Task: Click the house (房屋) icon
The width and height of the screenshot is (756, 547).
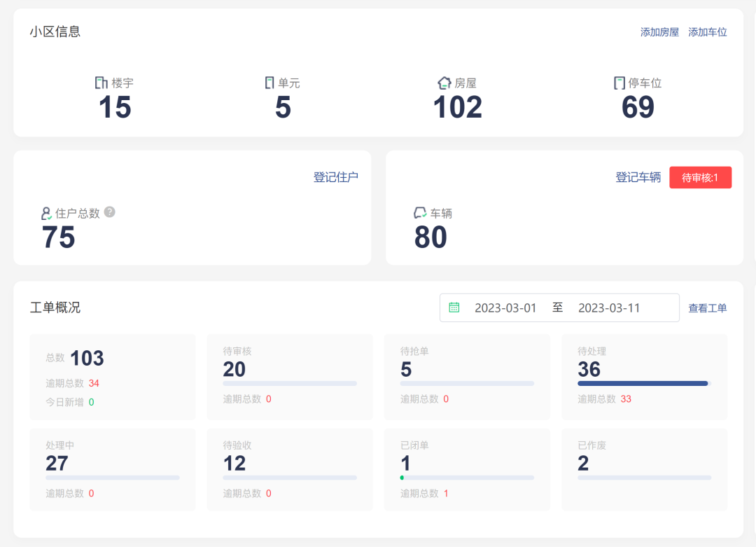Action: click(x=444, y=83)
